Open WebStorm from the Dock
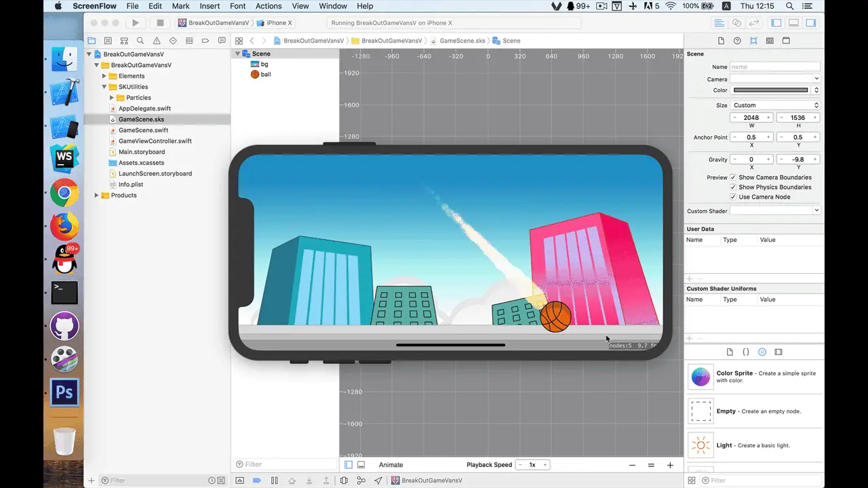Image resolution: width=868 pixels, height=488 pixels. click(x=64, y=160)
